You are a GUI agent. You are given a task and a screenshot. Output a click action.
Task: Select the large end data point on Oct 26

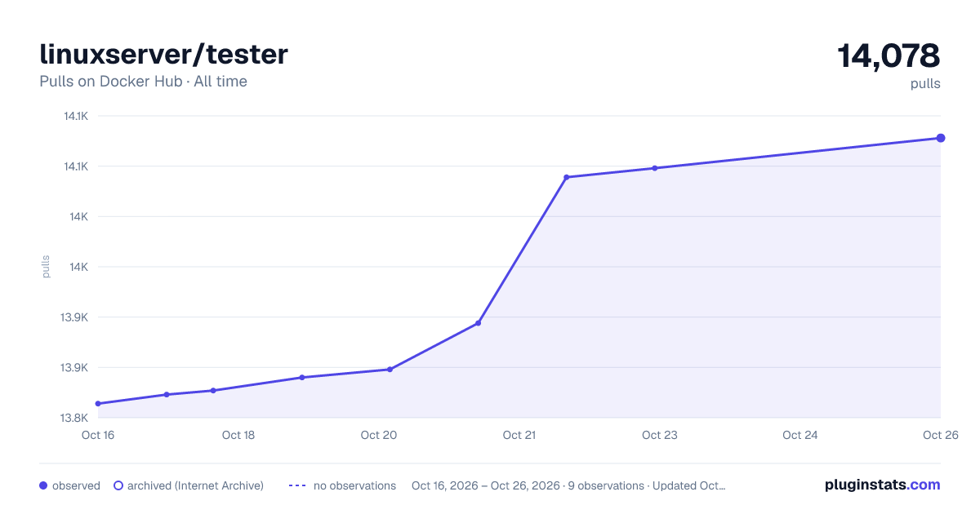(x=941, y=138)
